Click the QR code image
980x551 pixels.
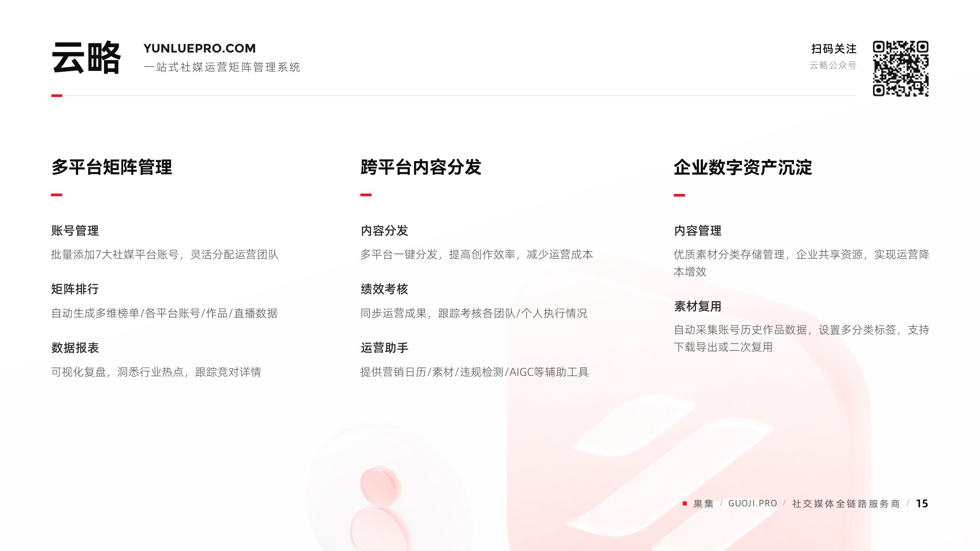pyautogui.click(x=901, y=68)
